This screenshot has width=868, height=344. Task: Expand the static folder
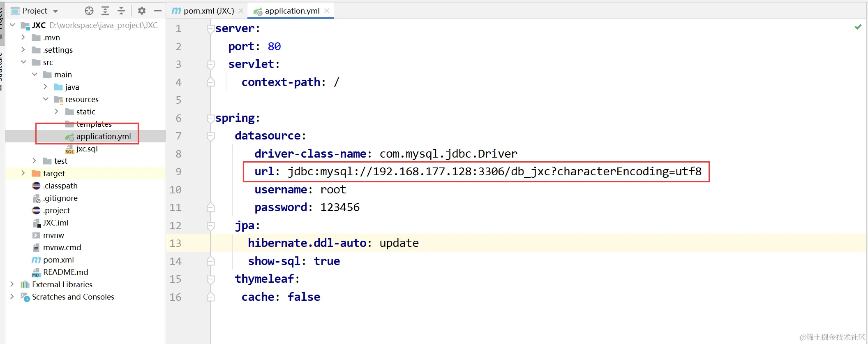pyautogui.click(x=57, y=112)
